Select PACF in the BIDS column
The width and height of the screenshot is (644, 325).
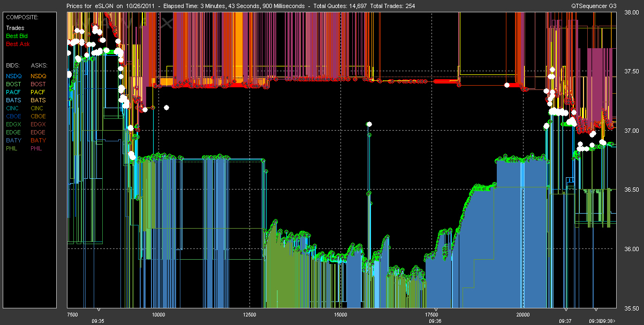[x=13, y=92]
